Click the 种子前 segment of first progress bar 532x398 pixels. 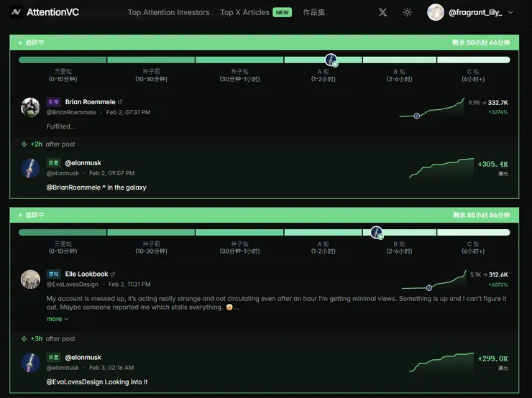[151, 60]
